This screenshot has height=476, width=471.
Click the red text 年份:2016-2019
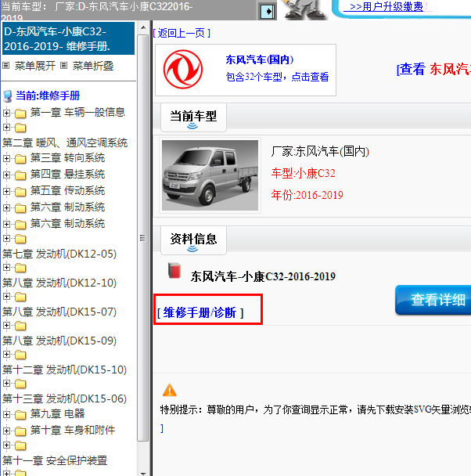307,195
